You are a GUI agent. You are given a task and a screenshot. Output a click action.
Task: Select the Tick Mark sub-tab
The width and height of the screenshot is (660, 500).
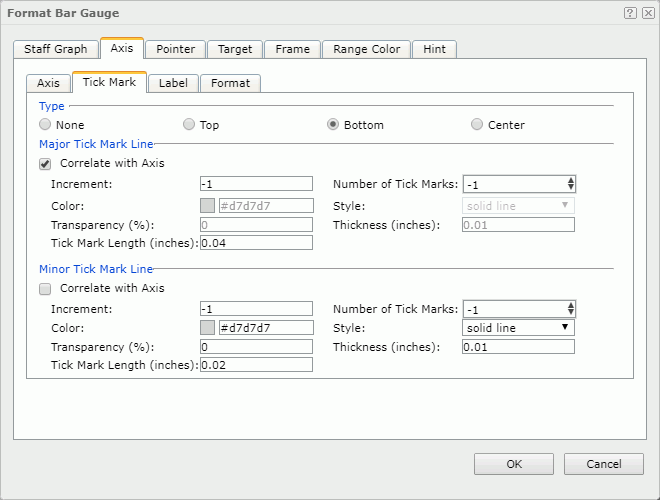pos(109,82)
